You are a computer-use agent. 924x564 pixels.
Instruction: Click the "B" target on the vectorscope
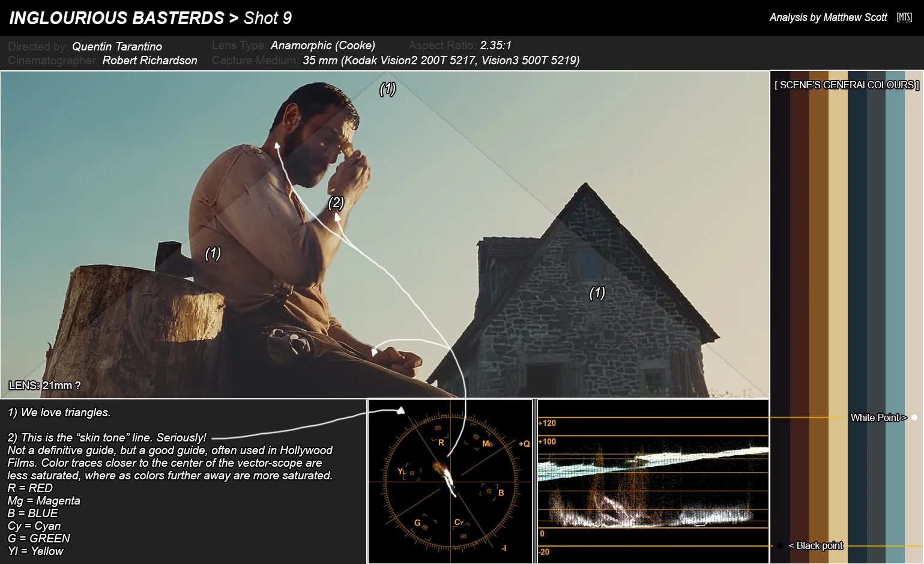pos(501,493)
